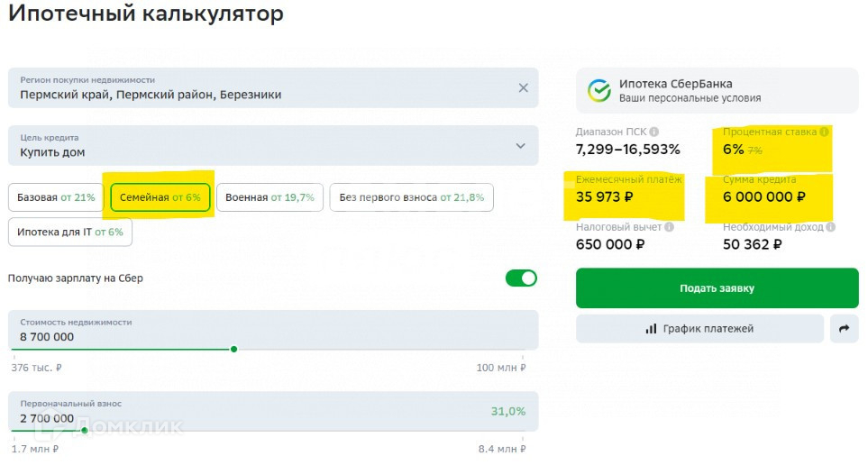The image size is (868, 465).
Task: Click the info icon beside Необходимый доход
Action: click(828, 228)
